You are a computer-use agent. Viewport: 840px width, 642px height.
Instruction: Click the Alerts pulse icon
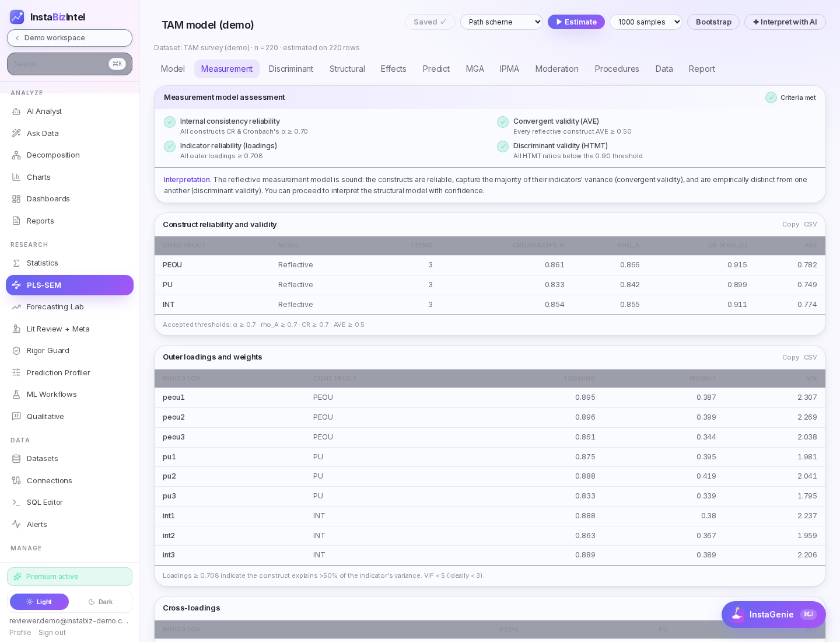click(16, 524)
